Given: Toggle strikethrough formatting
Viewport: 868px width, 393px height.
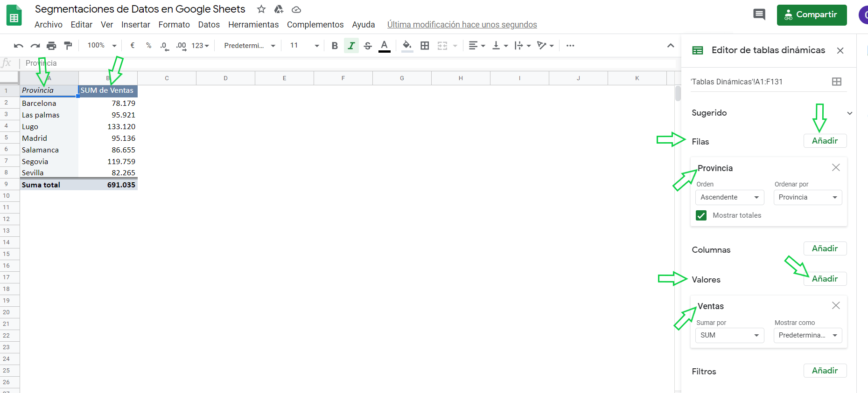Looking at the screenshot, I should coord(368,46).
